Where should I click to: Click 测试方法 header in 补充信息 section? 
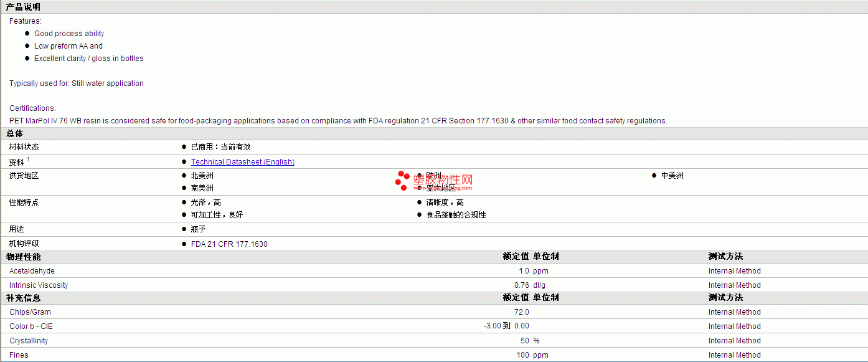coord(725,298)
